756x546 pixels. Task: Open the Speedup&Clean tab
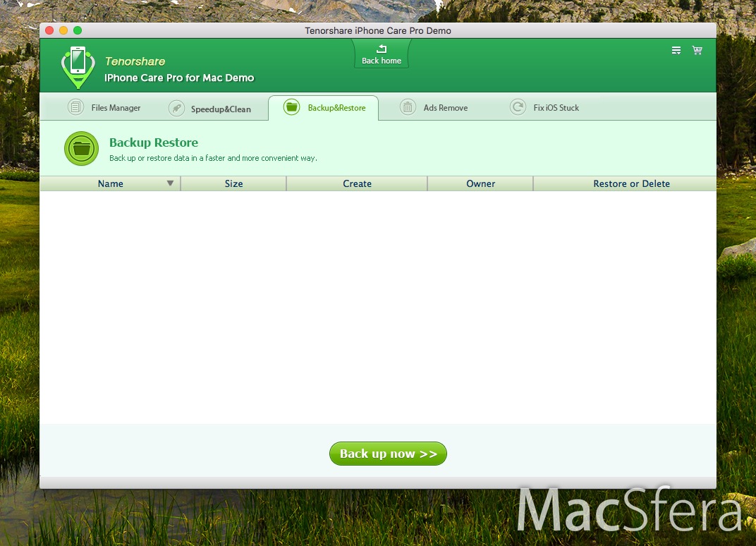pyautogui.click(x=209, y=108)
